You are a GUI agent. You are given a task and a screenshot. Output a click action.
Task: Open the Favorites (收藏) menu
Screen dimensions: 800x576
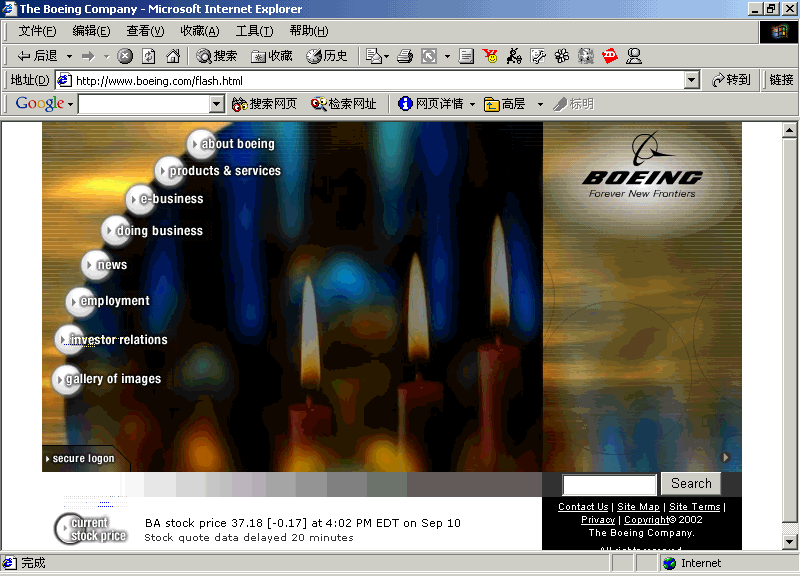200,31
